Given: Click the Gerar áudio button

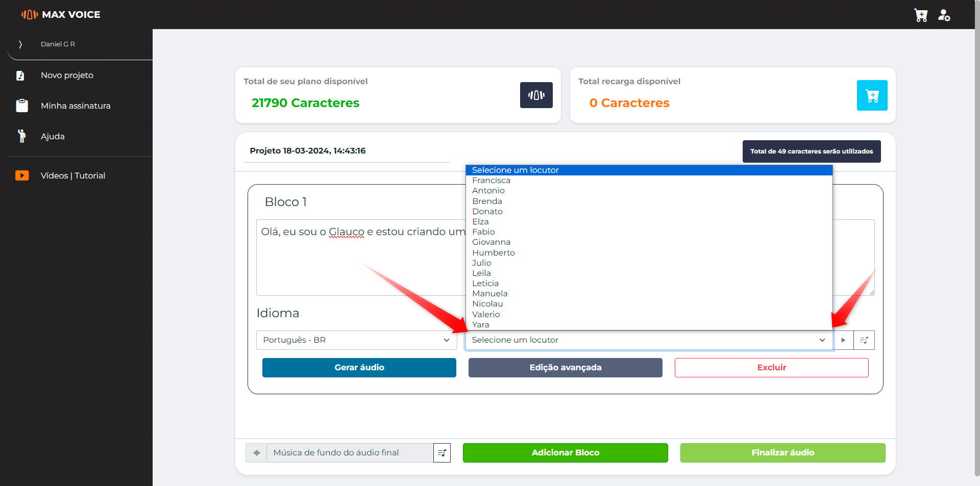Looking at the screenshot, I should point(359,368).
